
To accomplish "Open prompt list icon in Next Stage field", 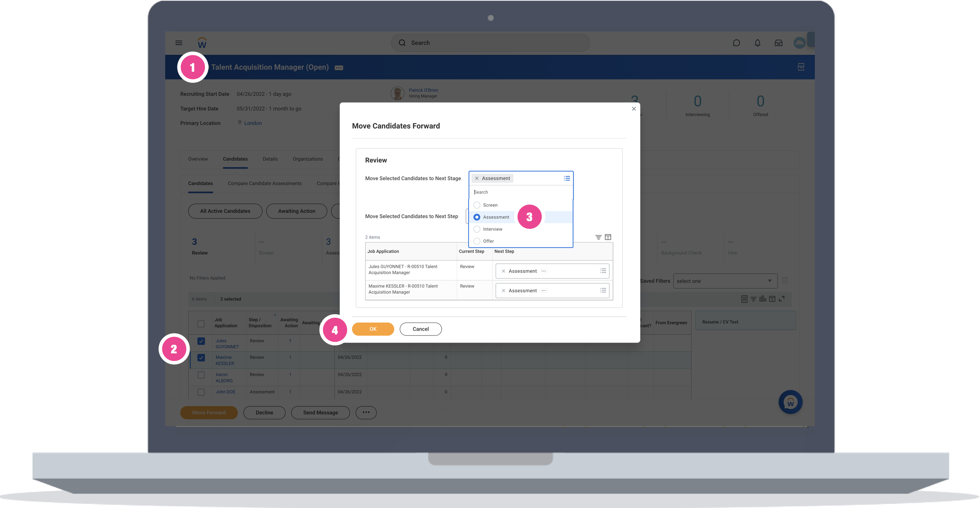I will coord(567,178).
